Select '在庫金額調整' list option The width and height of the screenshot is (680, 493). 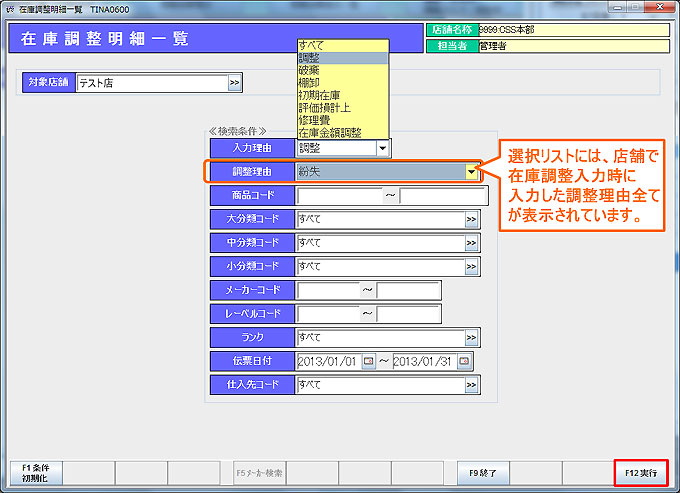click(x=343, y=133)
